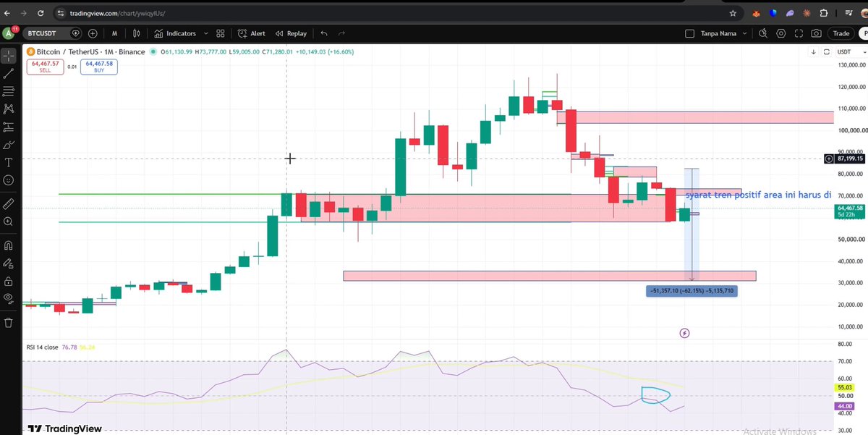Image resolution: width=868 pixels, height=435 pixels.
Task: Toggle stay in drawing mode
Action: click(9, 263)
